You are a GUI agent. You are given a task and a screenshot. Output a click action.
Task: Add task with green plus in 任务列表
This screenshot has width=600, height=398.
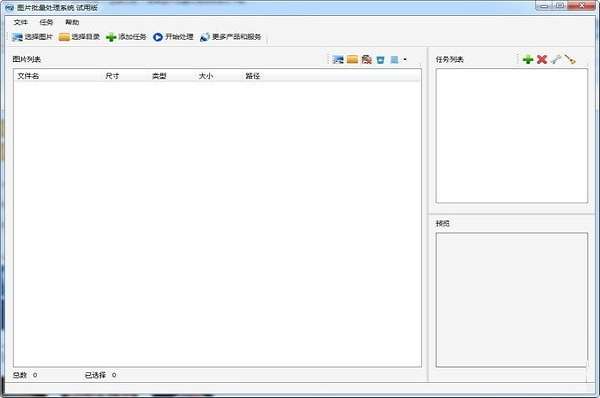(528, 59)
